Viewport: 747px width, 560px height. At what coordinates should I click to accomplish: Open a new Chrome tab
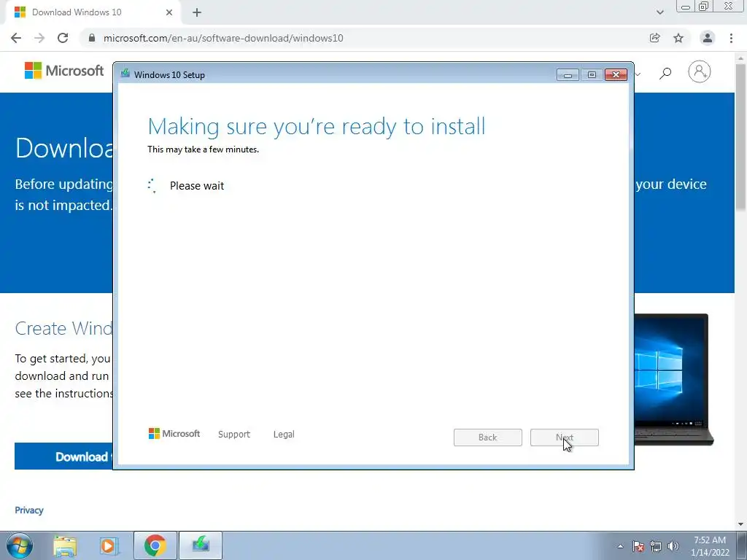[197, 12]
